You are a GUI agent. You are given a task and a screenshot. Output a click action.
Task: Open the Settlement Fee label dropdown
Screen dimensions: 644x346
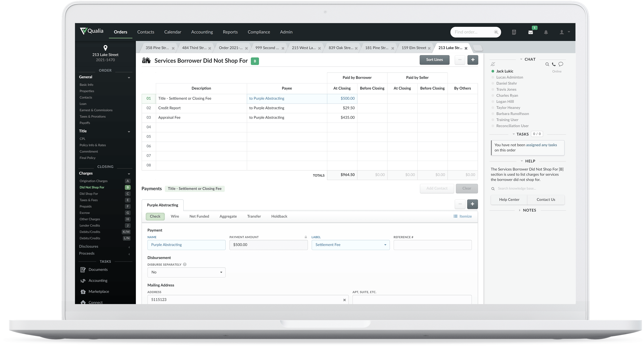point(385,245)
